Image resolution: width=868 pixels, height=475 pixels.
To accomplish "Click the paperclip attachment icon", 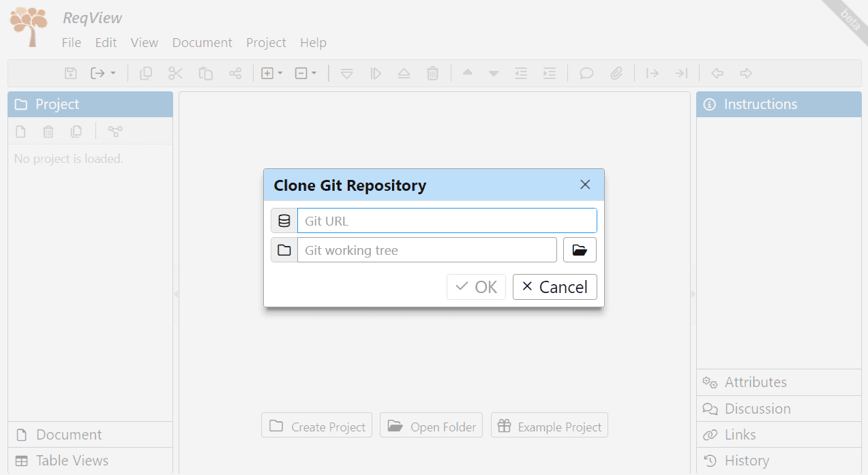I will tap(616, 73).
